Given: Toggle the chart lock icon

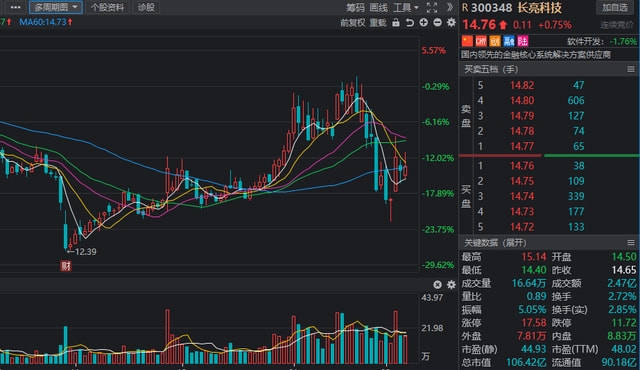Looking at the screenshot, I should click(x=396, y=23).
